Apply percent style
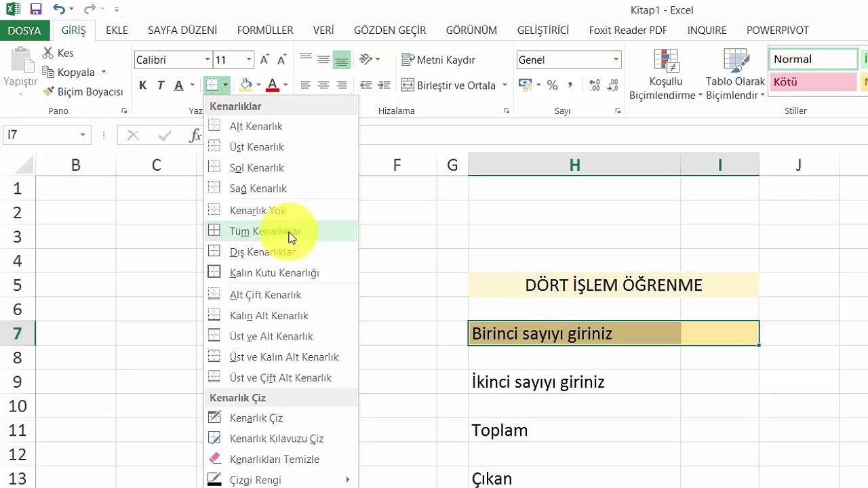Image resolution: width=868 pixels, height=488 pixels. (552, 85)
